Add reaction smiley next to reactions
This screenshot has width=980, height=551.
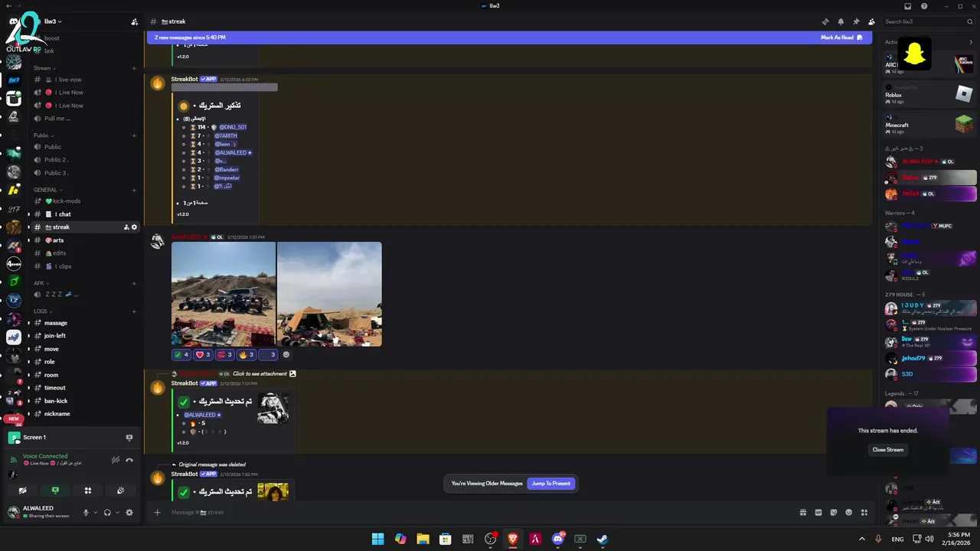click(x=286, y=355)
